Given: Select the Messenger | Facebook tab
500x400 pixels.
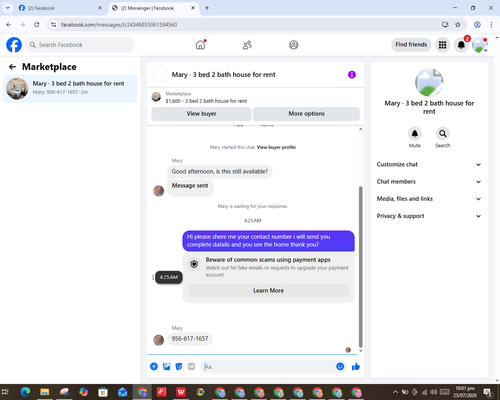Looking at the screenshot, I should [x=153, y=8].
